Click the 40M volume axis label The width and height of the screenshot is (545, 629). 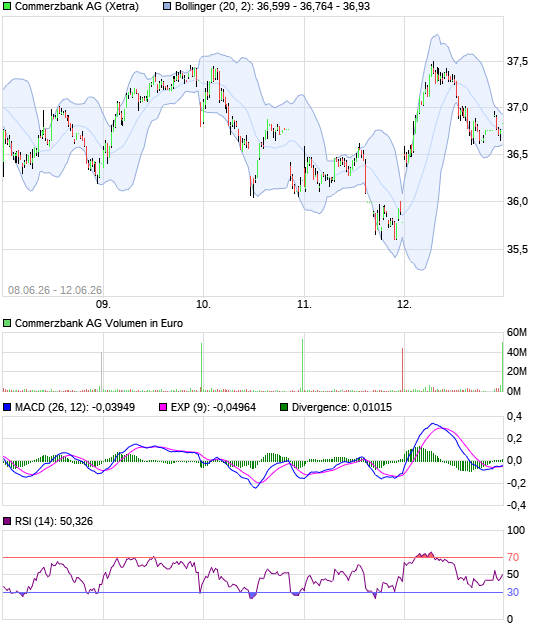pyautogui.click(x=517, y=353)
